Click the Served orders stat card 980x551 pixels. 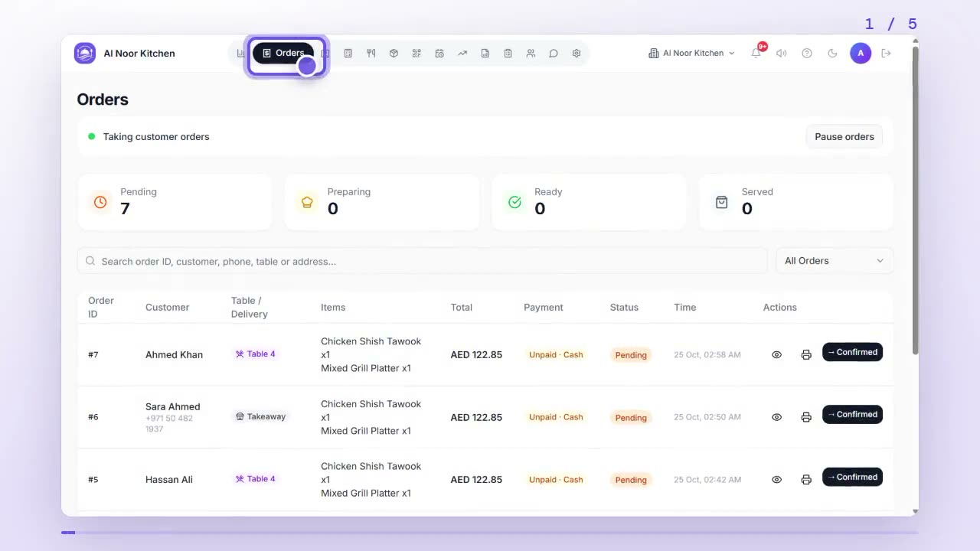coord(796,202)
